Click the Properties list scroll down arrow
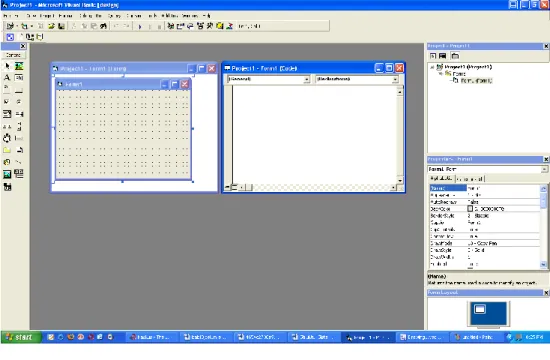Screen dimensions: 550x360 tap(543, 265)
